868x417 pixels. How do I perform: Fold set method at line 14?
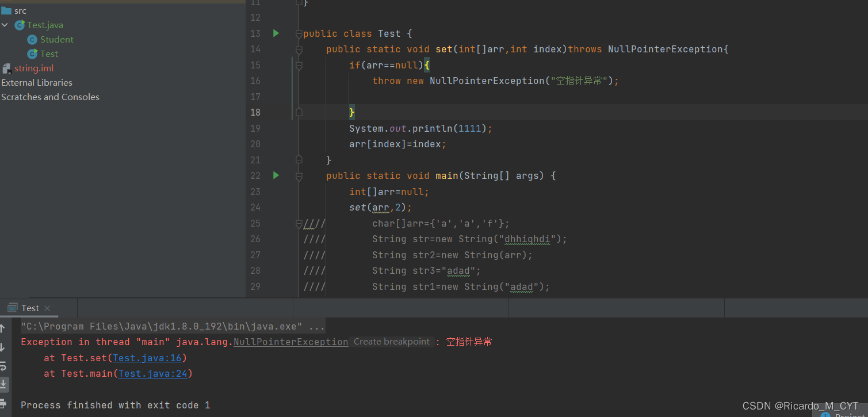[299, 49]
